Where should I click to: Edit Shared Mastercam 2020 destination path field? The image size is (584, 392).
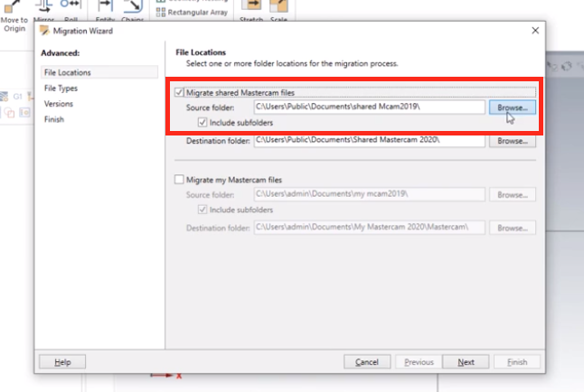tap(370, 140)
